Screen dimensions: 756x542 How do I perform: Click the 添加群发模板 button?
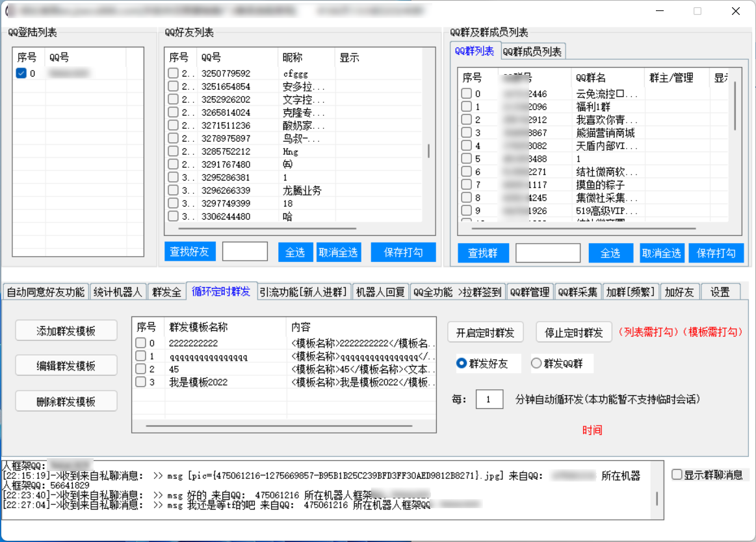click(66, 331)
